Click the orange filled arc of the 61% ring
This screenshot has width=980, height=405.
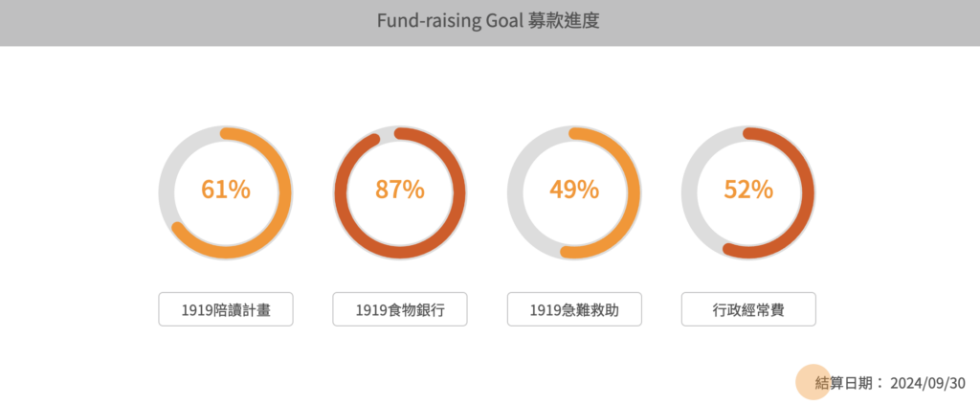pyautogui.click(x=283, y=192)
